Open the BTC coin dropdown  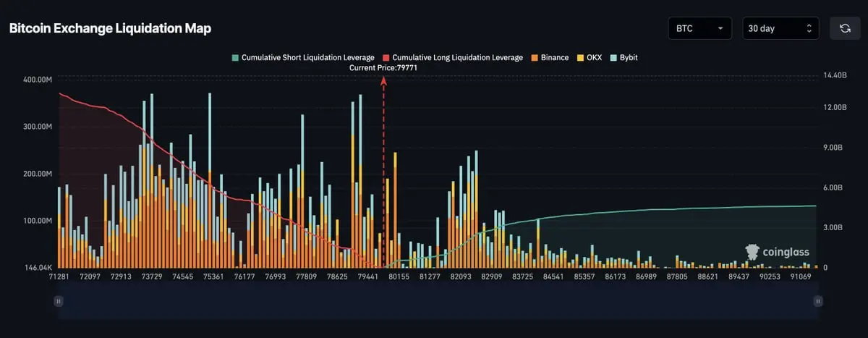pyautogui.click(x=699, y=28)
